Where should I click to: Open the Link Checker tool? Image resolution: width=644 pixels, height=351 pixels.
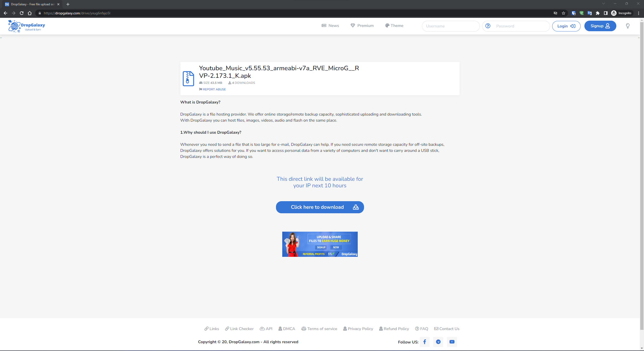click(x=239, y=329)
